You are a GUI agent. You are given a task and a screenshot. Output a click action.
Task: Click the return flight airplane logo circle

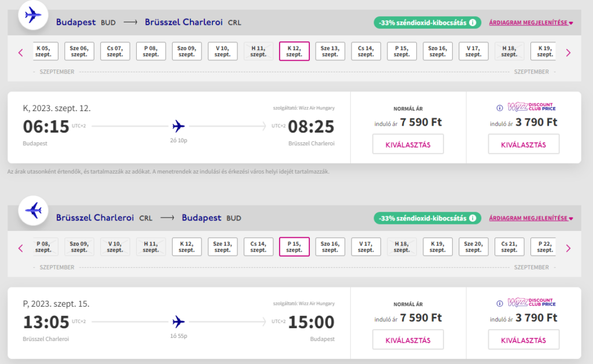[x=33, y=211]
